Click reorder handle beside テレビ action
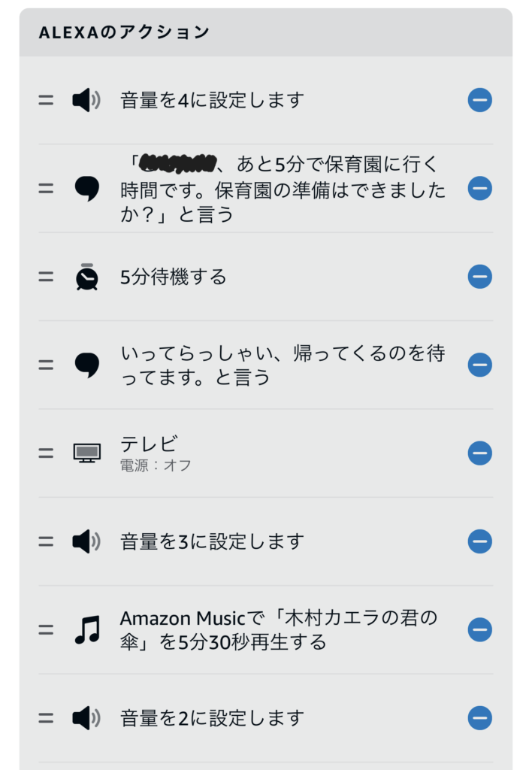The image size is (532, 770). pyautogui.click(x=47, y=453)
